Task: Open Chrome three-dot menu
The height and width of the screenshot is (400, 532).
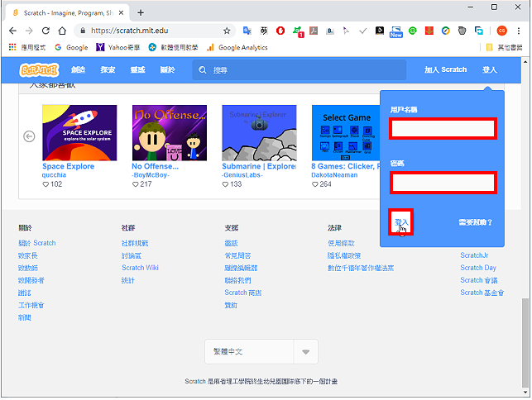Action: (519, 31)
